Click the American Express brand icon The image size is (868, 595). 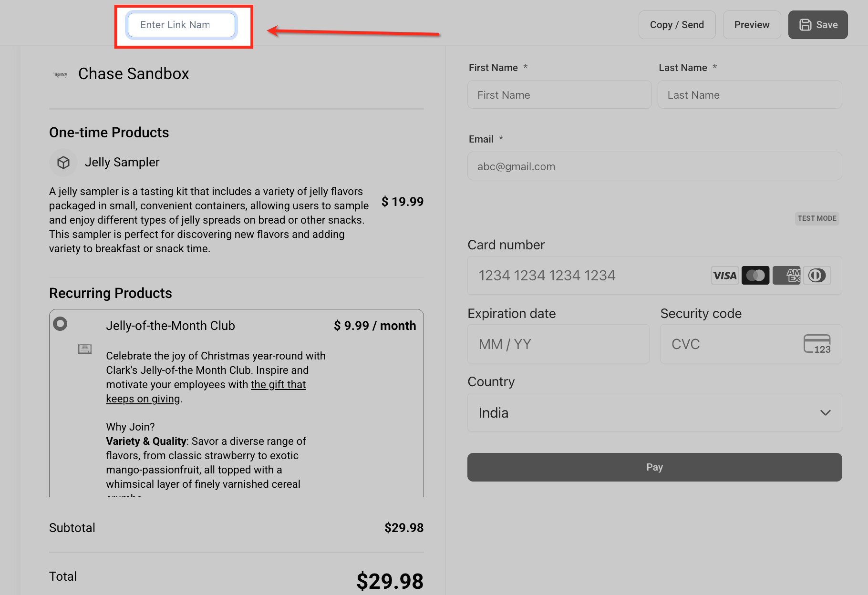787,276
